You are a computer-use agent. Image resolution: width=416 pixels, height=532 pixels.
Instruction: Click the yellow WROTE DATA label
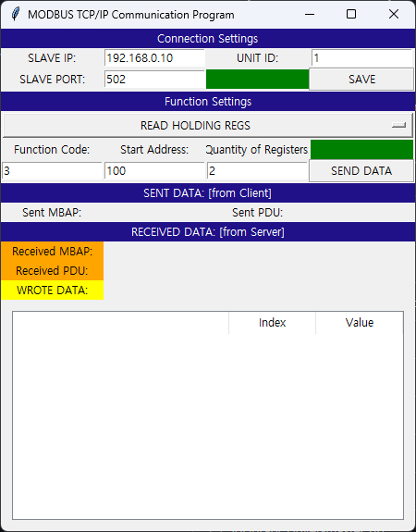coord(52,291)
